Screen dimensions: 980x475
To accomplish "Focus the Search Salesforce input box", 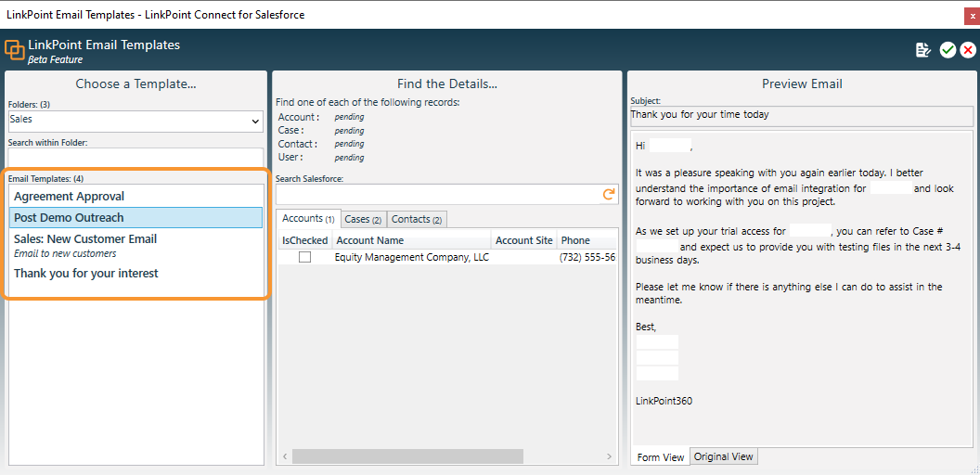I will point(437,195).
